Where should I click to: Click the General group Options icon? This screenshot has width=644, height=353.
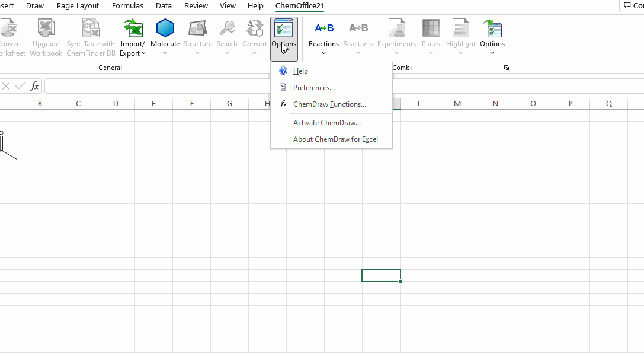click(x=284, y=28)
